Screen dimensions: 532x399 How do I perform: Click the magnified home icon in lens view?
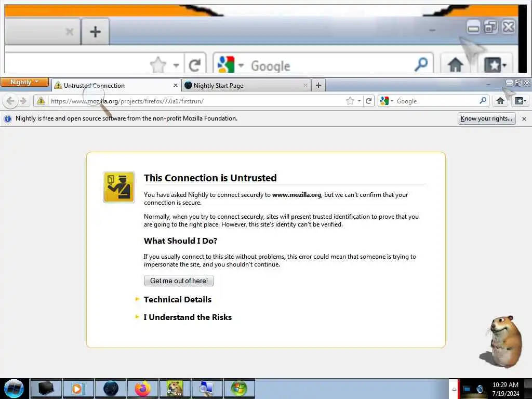(x=455, y=64)
